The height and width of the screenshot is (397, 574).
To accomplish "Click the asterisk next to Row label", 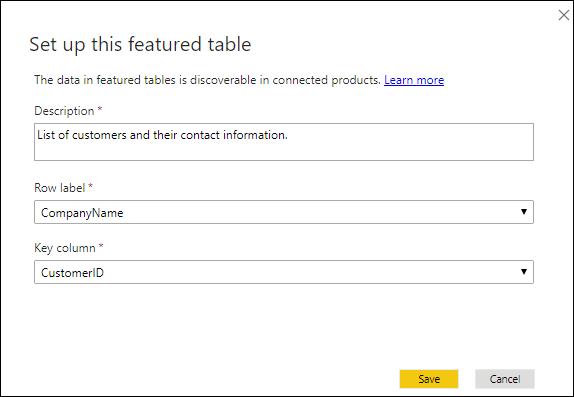I will pyautogui.click(x=90, y=186).
